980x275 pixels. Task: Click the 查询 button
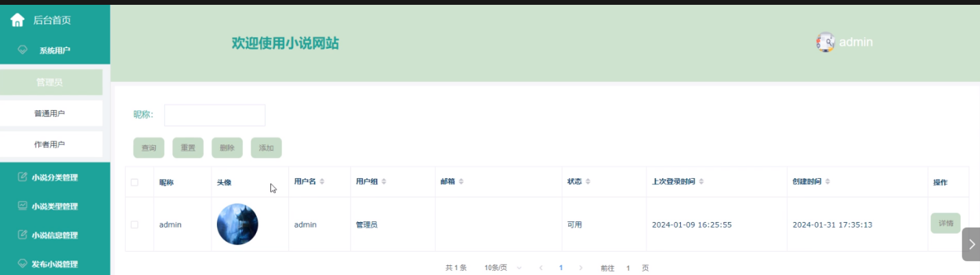(148, 148)
